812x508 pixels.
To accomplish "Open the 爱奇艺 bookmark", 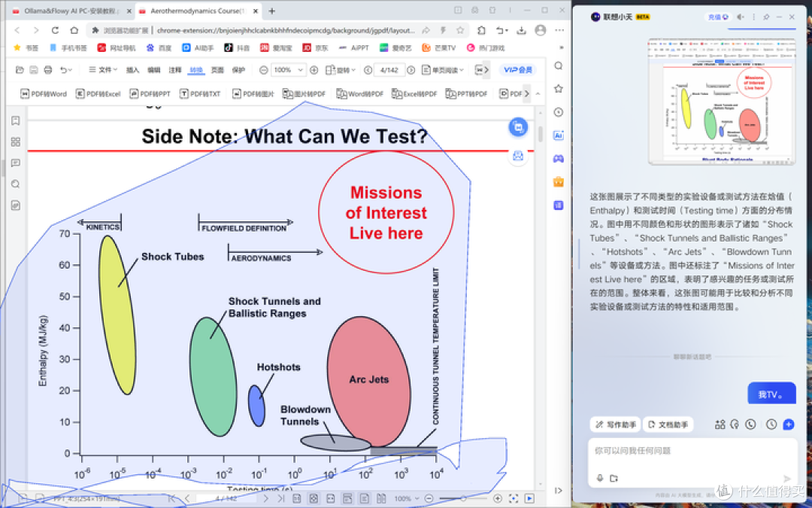I will tap(395, 47).
